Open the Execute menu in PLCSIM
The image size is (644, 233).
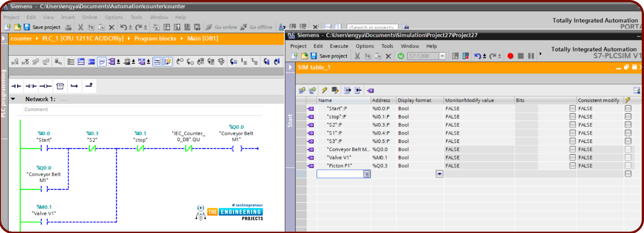pos(339,46)
